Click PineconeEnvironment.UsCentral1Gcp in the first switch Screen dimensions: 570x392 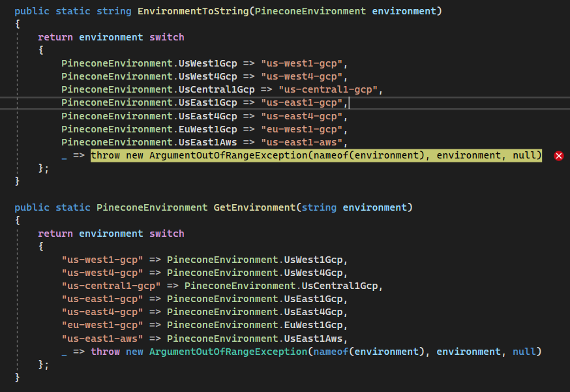(x=158, y=90)
